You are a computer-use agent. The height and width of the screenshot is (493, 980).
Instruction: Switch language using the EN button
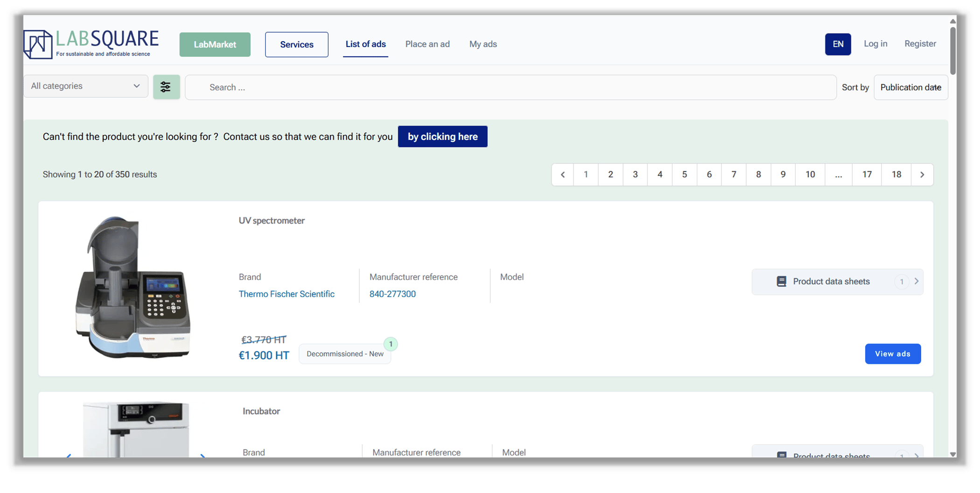[x=838, y=44]
